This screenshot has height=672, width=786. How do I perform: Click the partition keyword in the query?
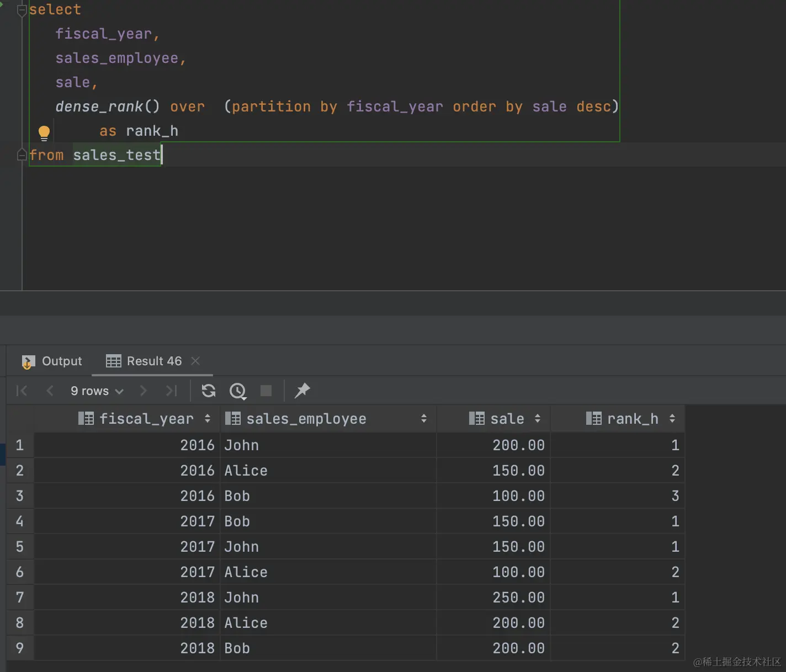[271, 106]
